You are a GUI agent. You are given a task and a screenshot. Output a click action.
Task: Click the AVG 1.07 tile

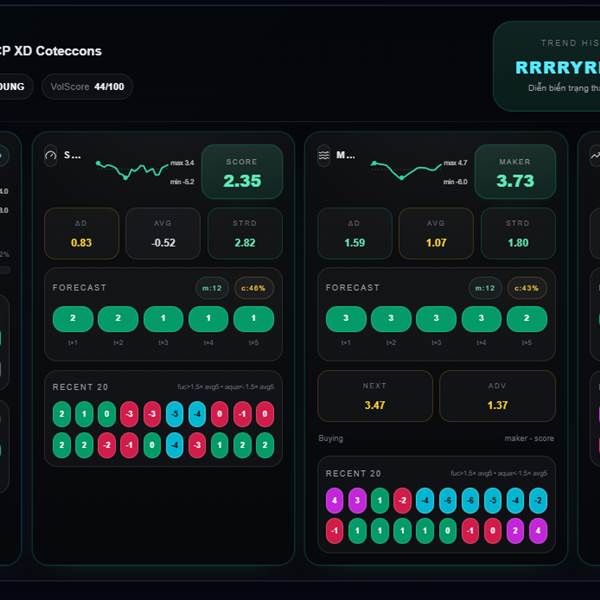[436, 233]
